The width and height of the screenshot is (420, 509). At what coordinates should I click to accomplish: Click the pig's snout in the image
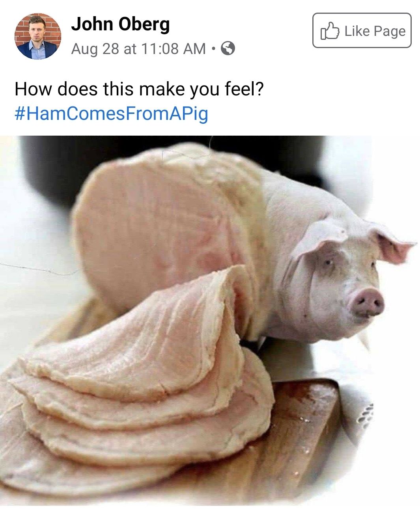(368, 302)
